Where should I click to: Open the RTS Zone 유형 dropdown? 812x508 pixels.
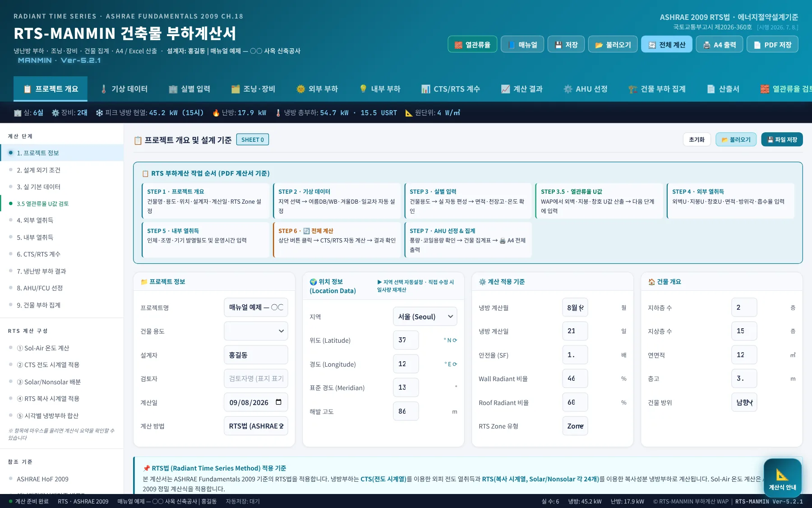point(575,426)
